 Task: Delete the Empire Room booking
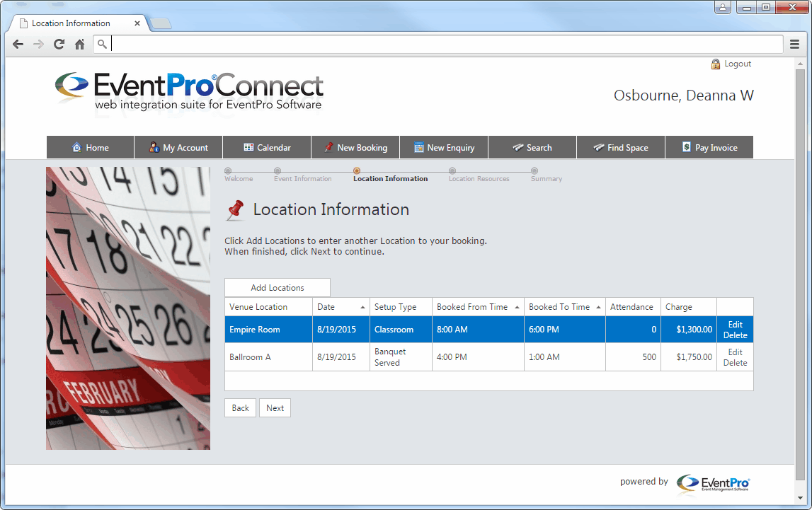point(736,335)
